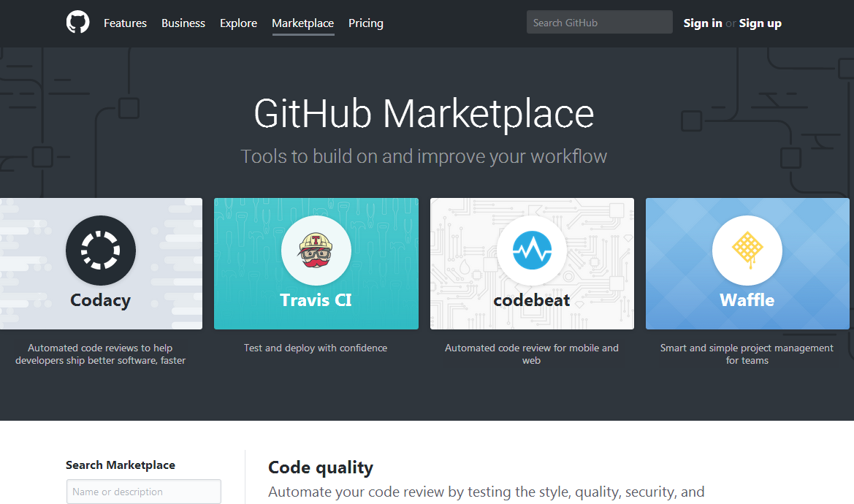Focus the Name or description search box
854x504 pixels.
[x=144, y=492]
